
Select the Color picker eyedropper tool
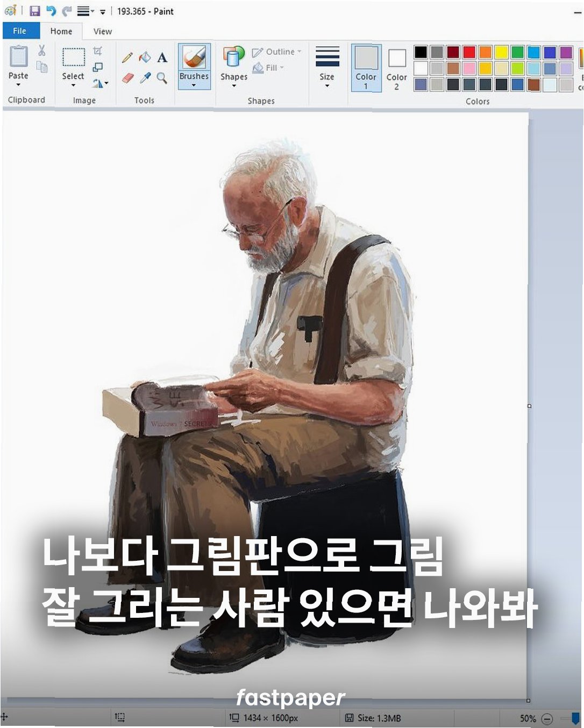145,78
